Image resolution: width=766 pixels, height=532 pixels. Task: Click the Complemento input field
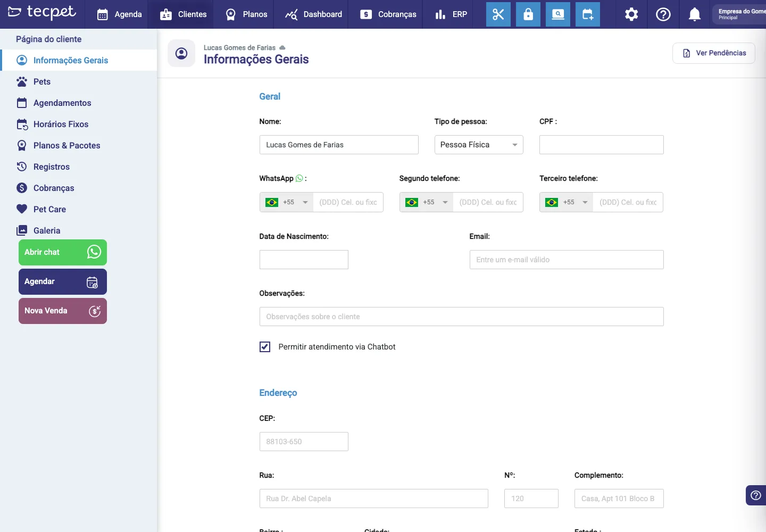tap(619, 498)
